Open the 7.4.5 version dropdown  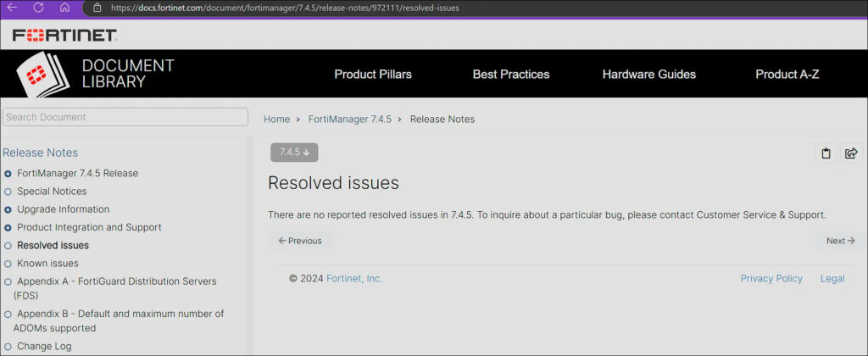click(294, 153)
